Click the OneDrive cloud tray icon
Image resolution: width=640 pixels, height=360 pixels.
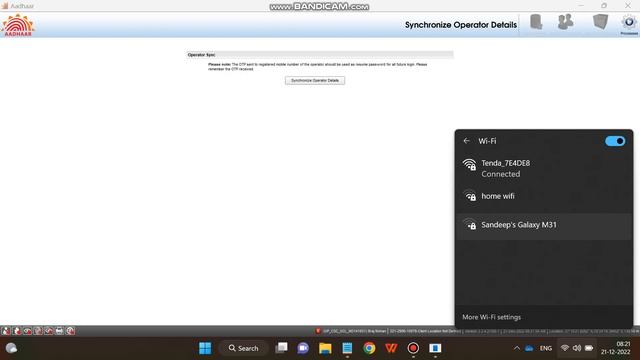[529, 348]
